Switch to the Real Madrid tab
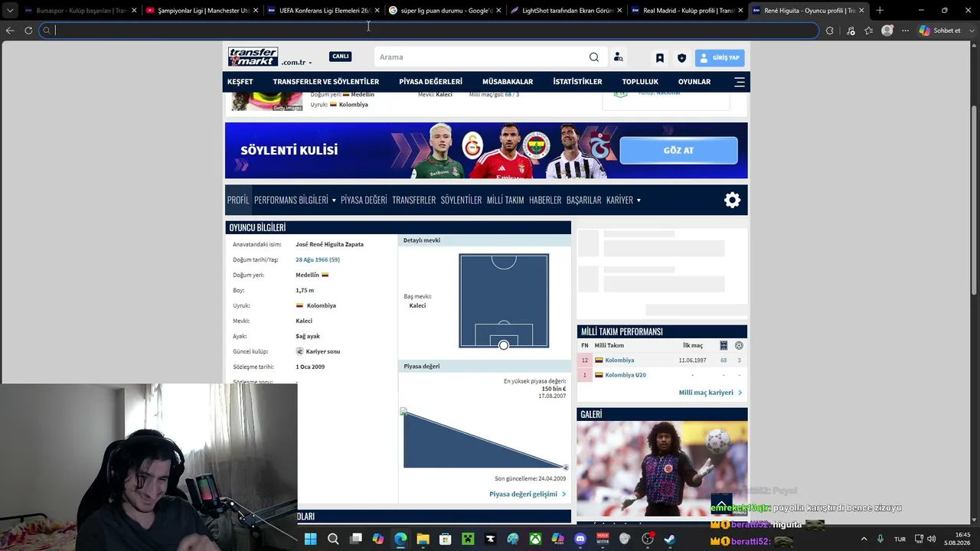 (x=687, y=11)
